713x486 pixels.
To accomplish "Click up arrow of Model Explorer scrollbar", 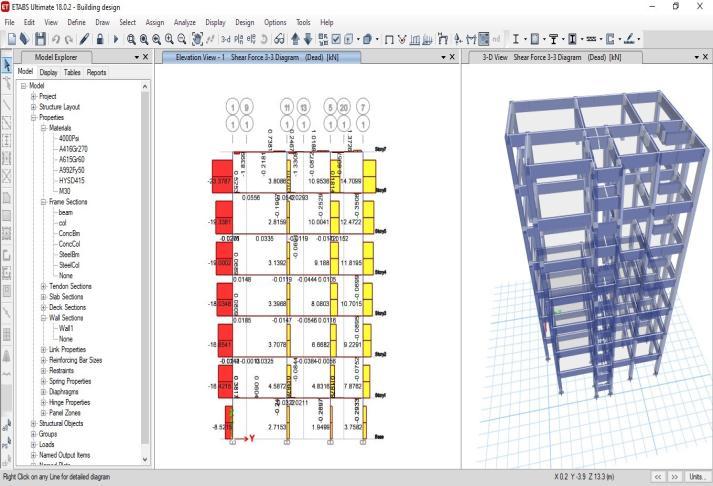I will tap(145, 86).
